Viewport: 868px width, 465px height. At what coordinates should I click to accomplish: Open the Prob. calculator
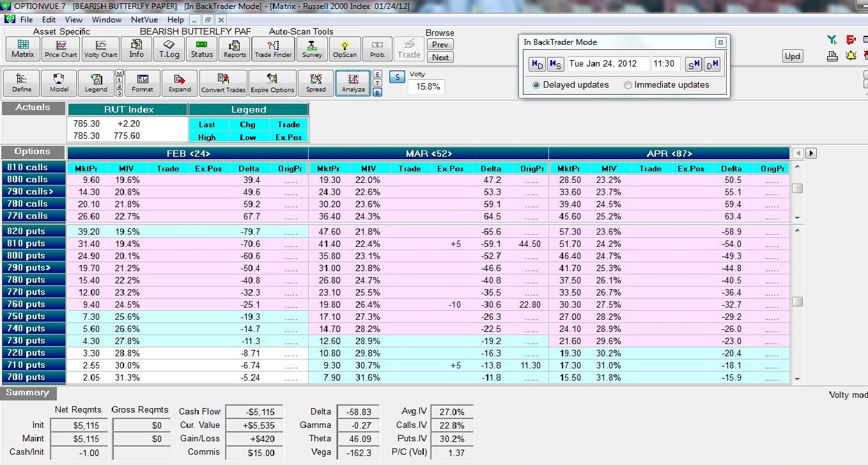(377, 49)
